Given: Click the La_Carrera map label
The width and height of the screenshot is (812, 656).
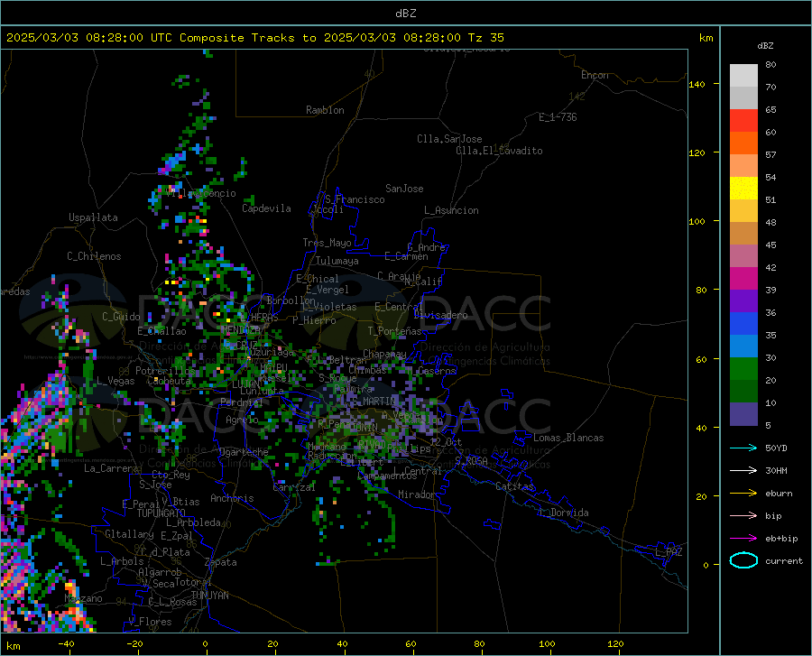Looking at the screenshot, I should coord(111,468).
